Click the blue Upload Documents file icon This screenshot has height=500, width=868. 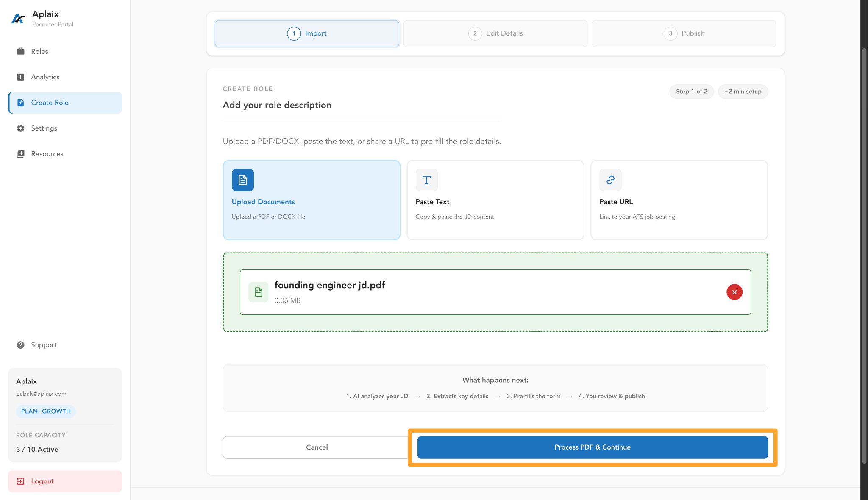(243, 180)
